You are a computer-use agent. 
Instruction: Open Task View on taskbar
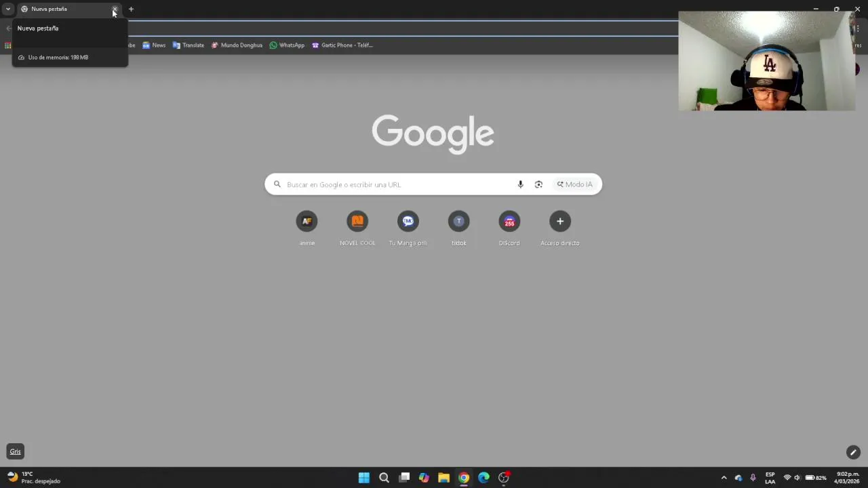[404, 478]
